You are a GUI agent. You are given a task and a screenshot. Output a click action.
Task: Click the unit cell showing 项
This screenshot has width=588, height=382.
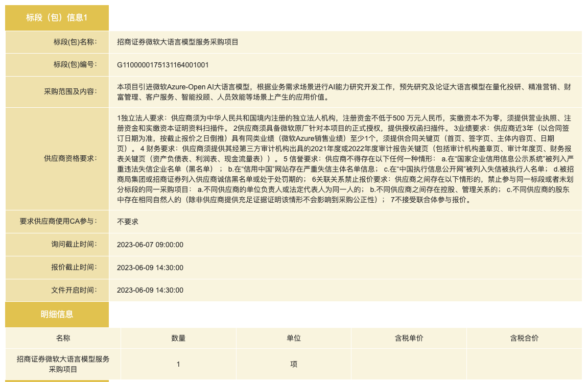[x=294, y=364]
